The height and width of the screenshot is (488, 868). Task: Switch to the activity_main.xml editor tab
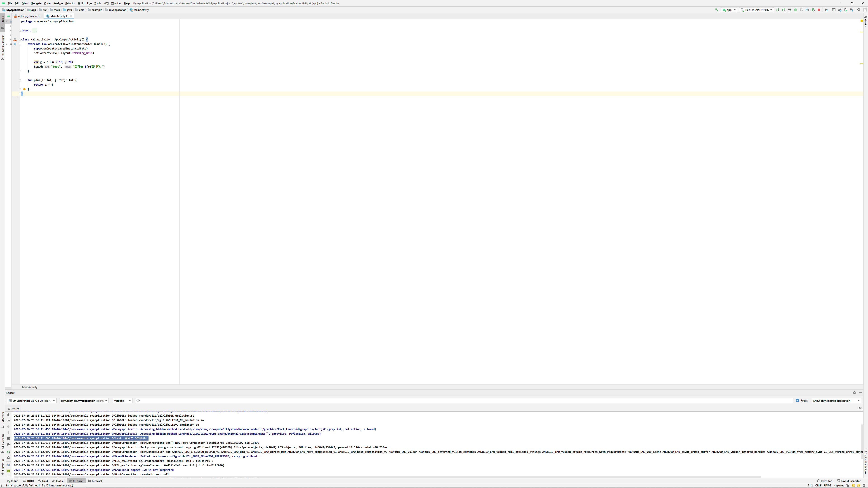[x=28, y=16]
